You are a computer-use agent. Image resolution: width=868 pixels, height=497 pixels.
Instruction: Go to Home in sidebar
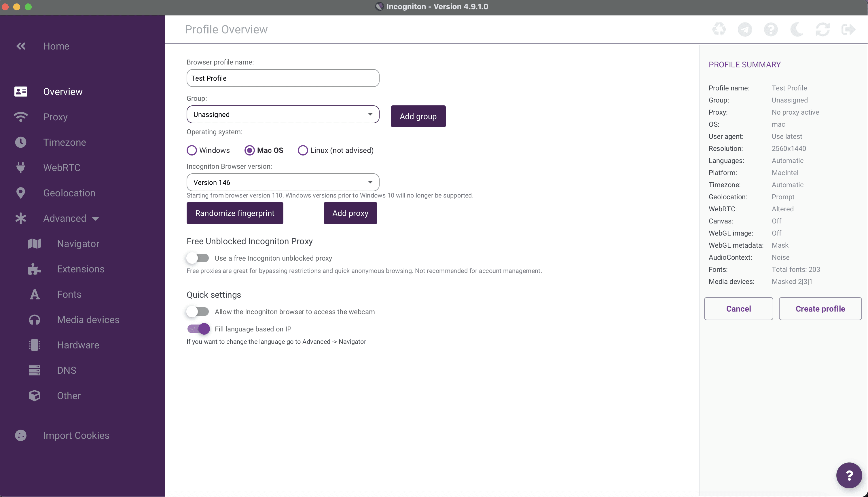(56, 46)
